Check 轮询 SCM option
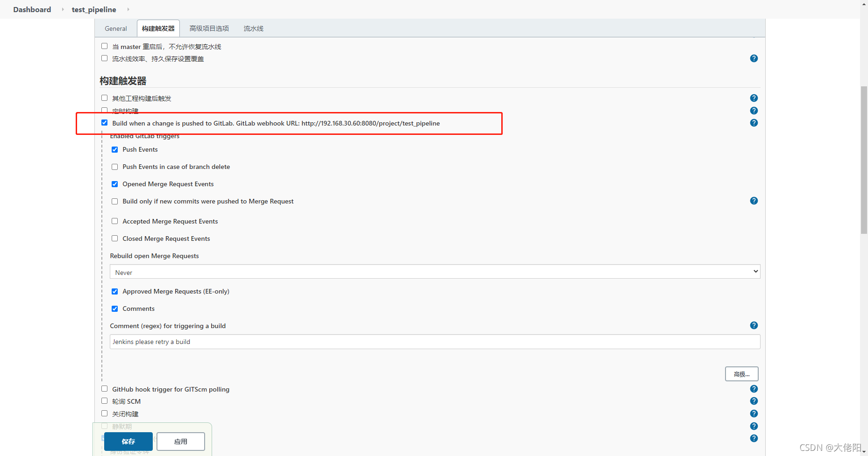 (x=104, y=401)
